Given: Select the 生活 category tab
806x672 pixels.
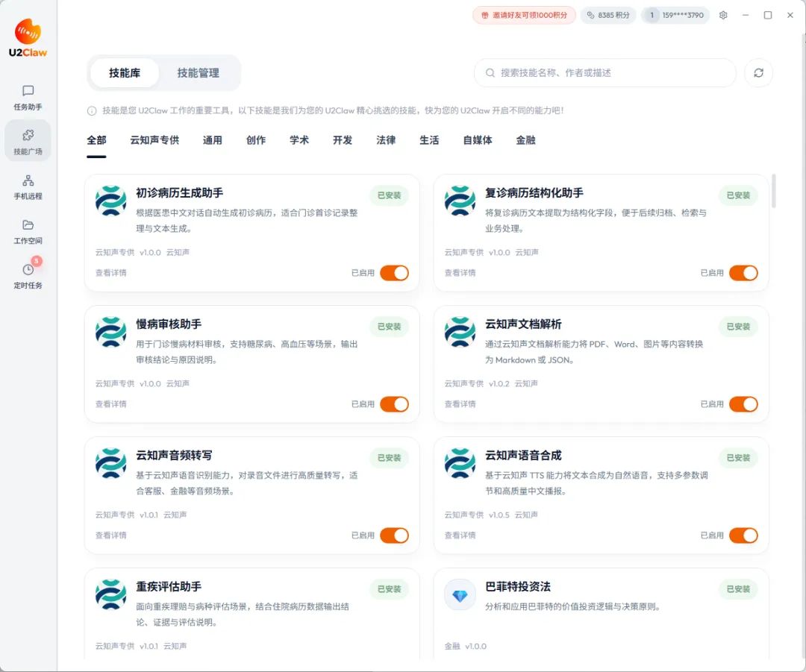Looking at the screenshot, I should (429, 140).
